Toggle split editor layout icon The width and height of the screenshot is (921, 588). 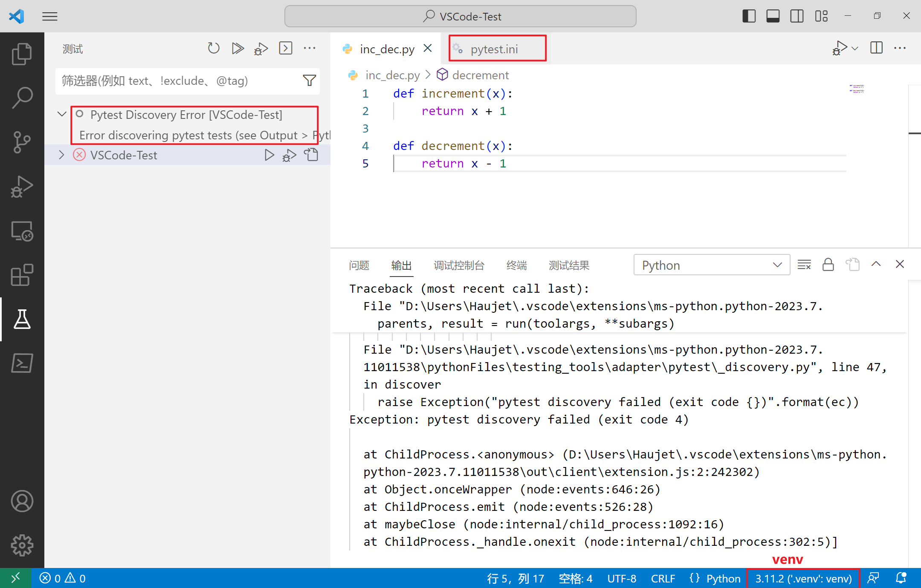pyautogui.click(x=876, y=48)
